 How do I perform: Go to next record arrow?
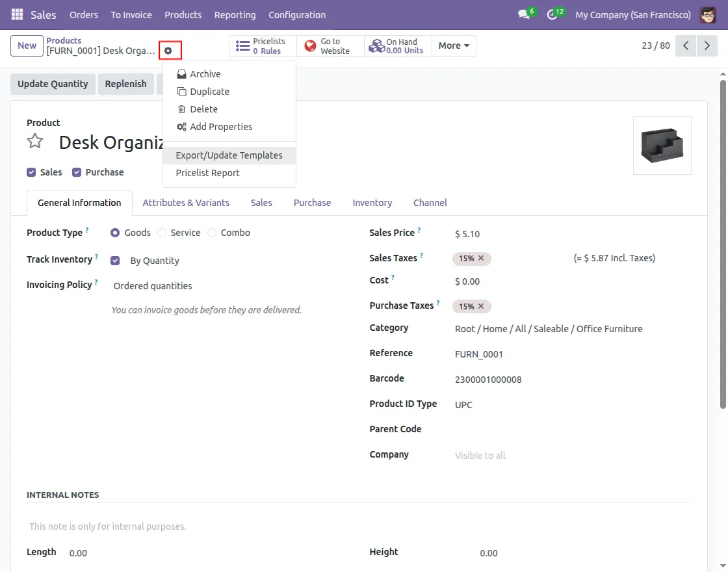point(707,45)
